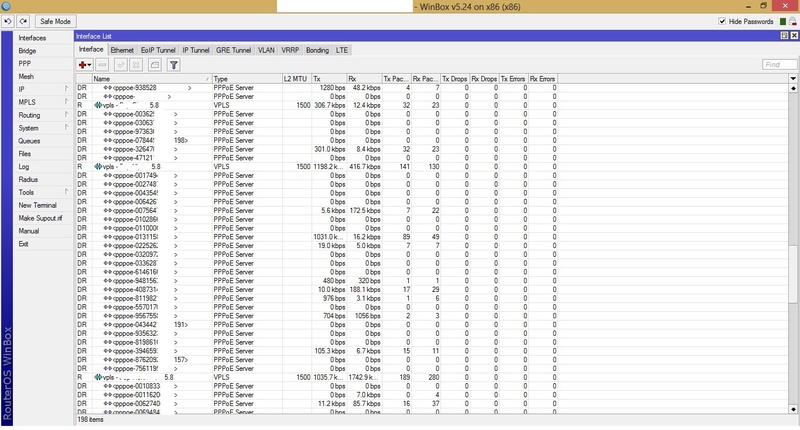Open Interfaces in sidebar menu
800x430 pixels.
[x=32, y=38]
